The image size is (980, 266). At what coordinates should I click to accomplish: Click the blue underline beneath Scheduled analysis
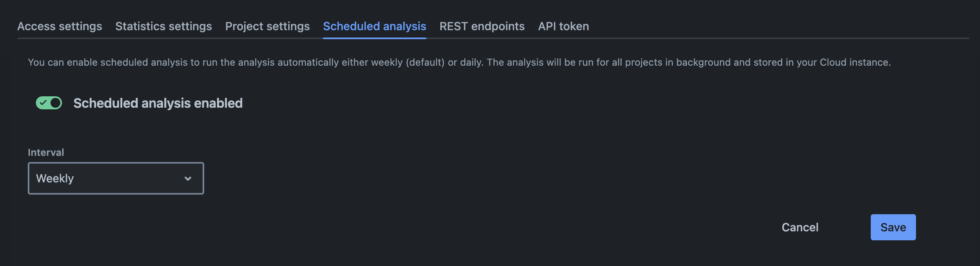coord(374,38)
